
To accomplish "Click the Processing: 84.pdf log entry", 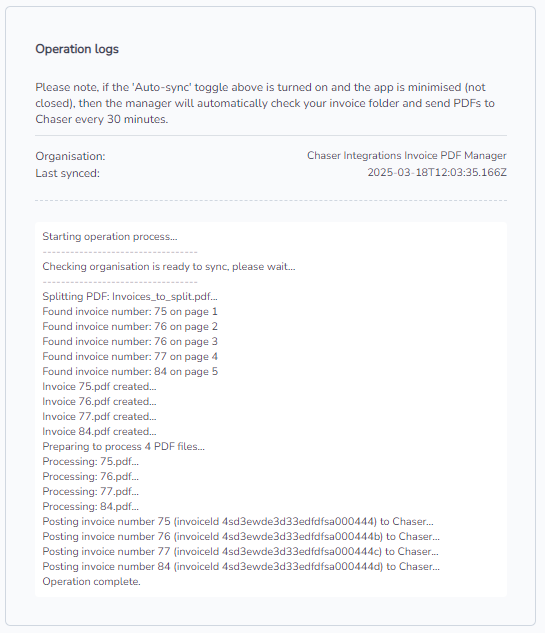I will 90,506.
